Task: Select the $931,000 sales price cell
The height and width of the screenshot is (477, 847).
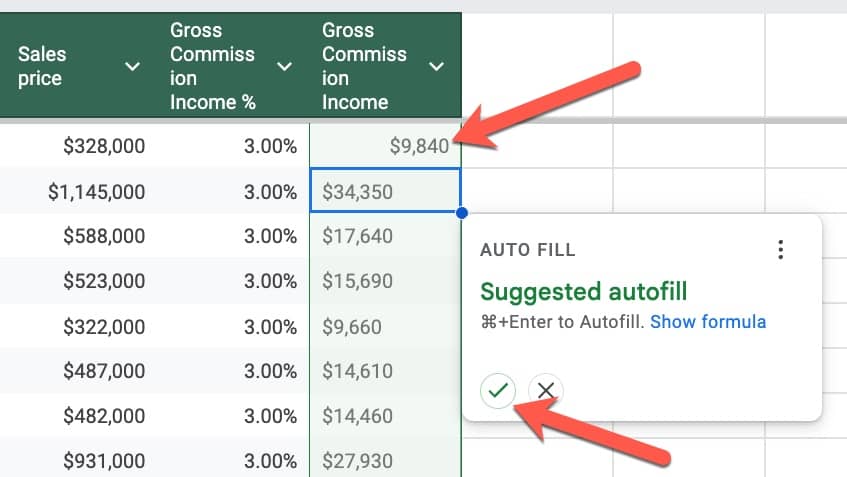Action: coord(79,458)
